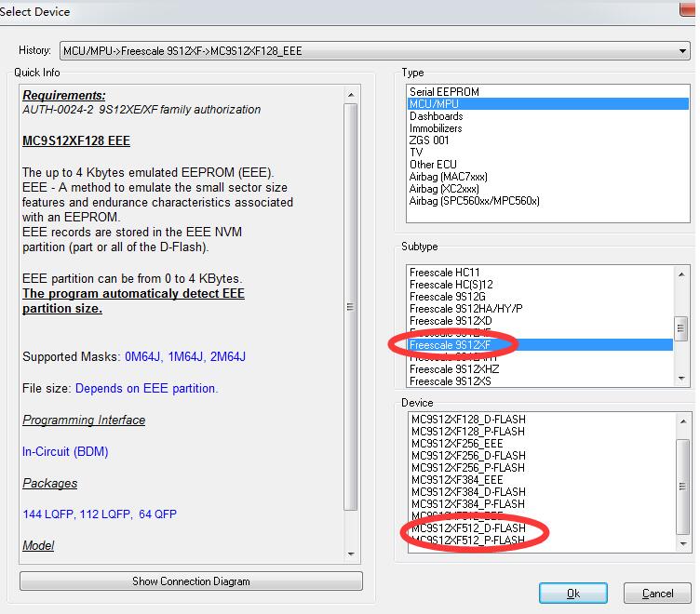Select Freescale 9S12XF subtype
700x614 pixels.
point(540,345)
